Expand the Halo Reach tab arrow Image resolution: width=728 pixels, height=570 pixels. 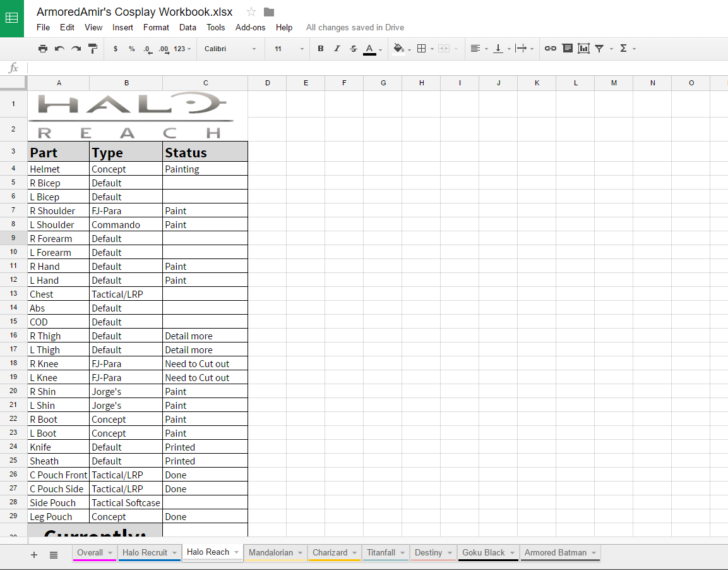237,552
